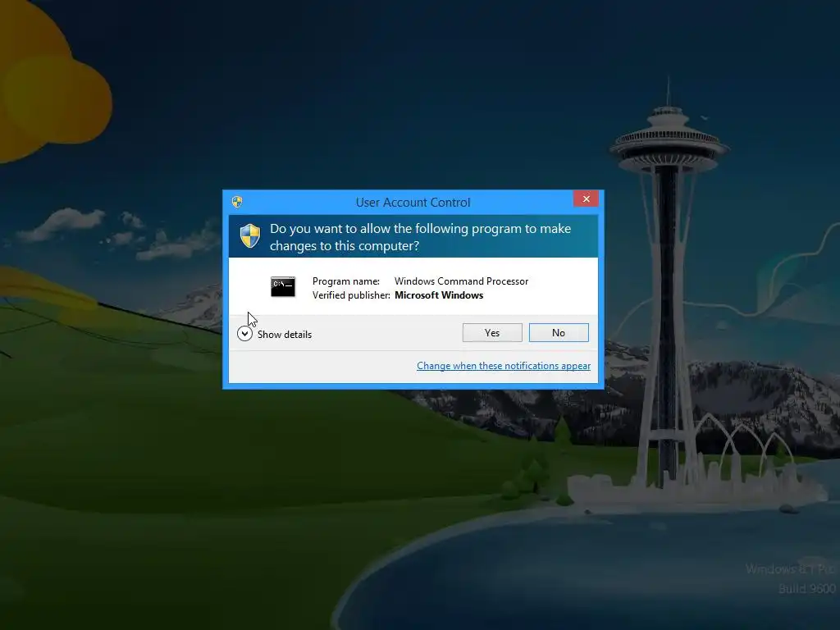The image size is (840, 630).
Task: Click the large UAC shield icon
Action: point(249,236)
